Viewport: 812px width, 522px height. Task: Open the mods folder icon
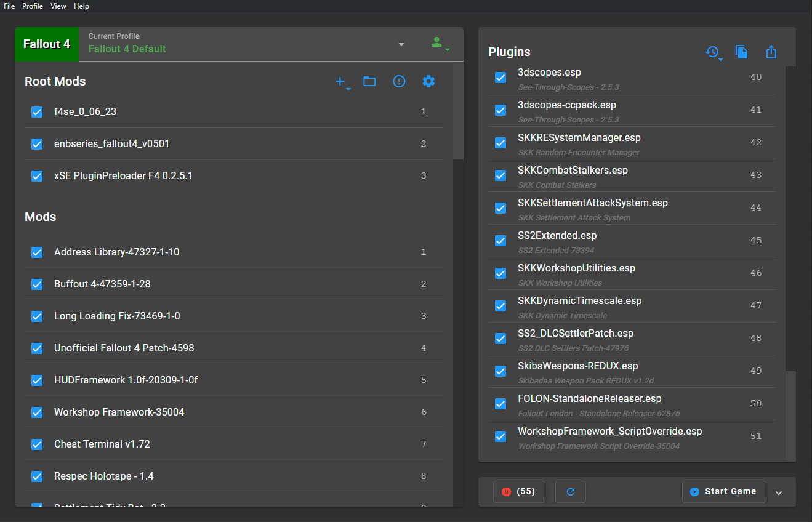369,81
